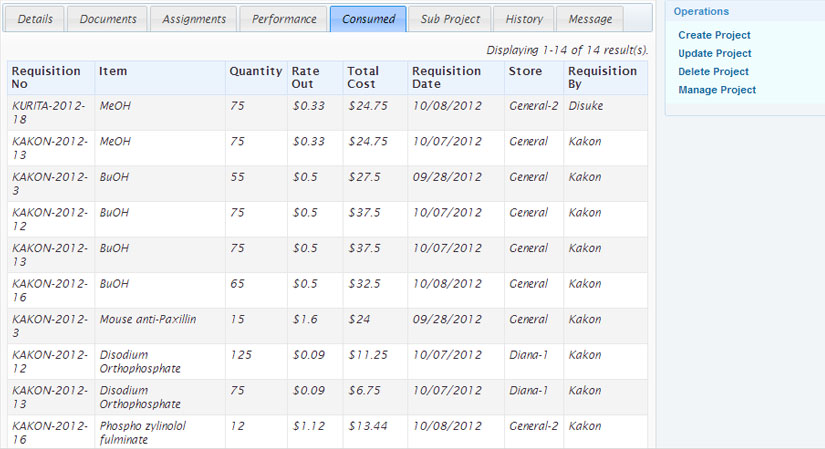This screenshot has width=825, height=449.
Task: Switch to the Performance tab
Action: point(284,19)
